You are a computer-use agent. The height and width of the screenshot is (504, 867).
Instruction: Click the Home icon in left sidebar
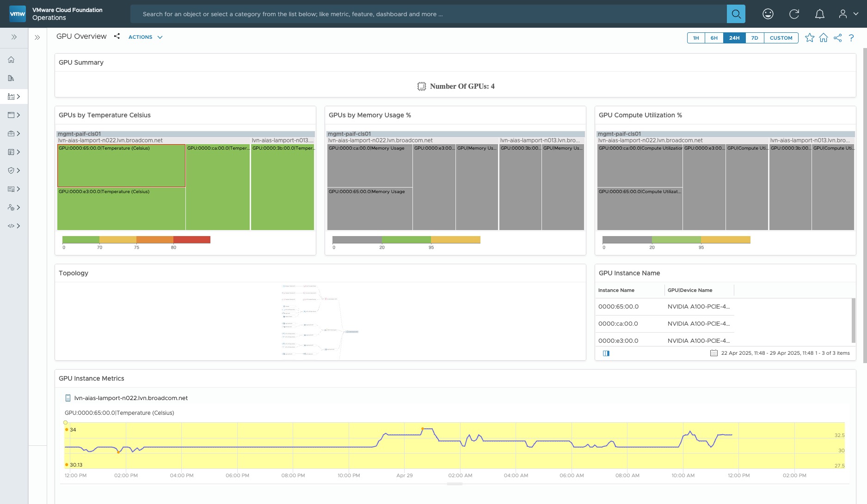[x=11, y=60]
